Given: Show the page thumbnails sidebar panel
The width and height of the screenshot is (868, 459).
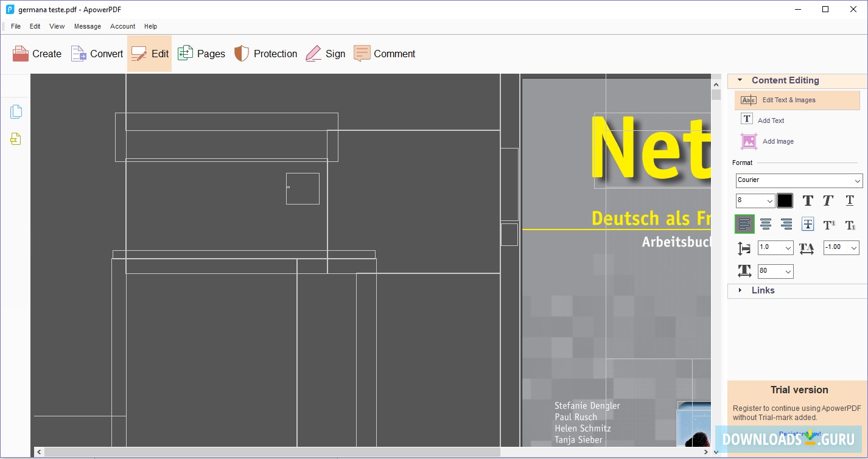Looking at the screenshot, I should click(x=16, y=111).
